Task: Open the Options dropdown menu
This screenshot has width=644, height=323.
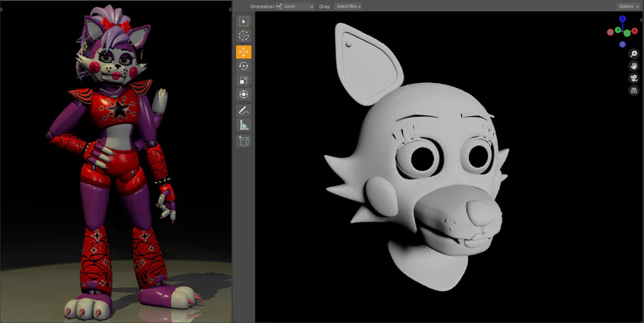Action: pyautogui.click(x=628, y=6)
